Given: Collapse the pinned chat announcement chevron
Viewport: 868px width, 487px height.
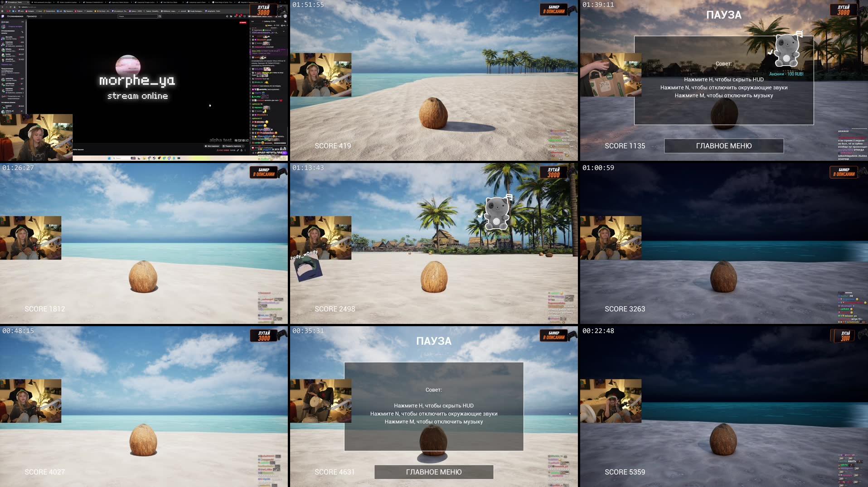Looking at the screenshot, I should tap(284, 31).
